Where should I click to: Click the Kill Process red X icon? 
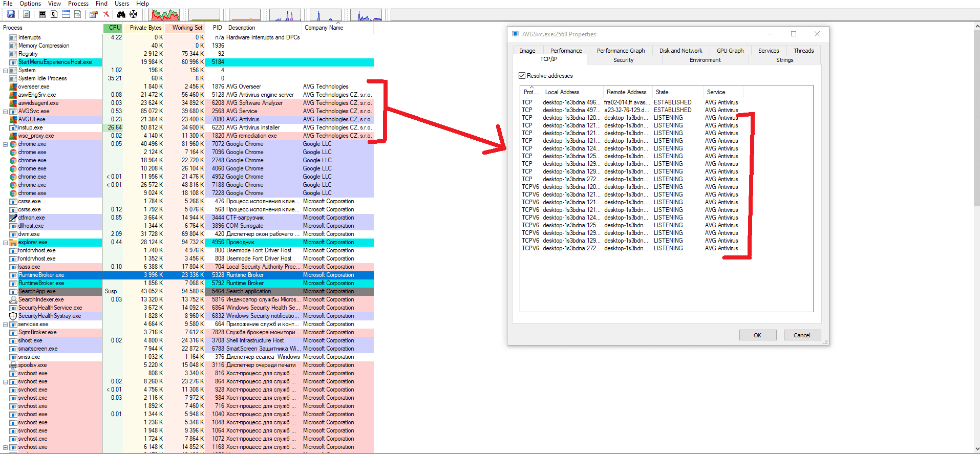pyautogui.click(x=106, y=14)
